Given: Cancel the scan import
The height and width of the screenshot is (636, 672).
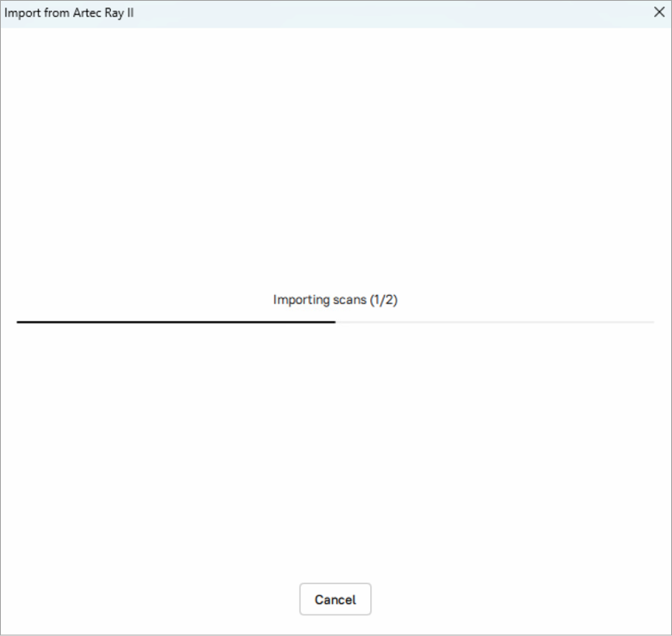Looking at the screenshot, I should [x=335, y=599].
